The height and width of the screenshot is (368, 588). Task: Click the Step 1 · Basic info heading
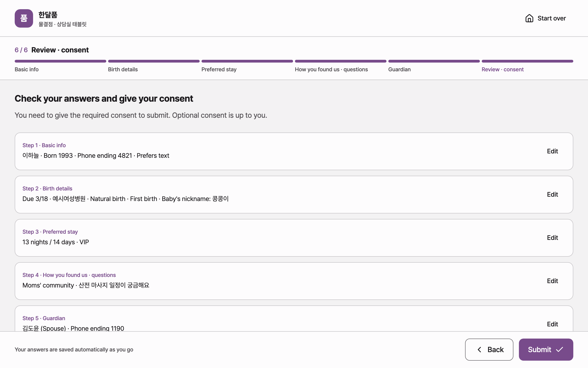pyautogui.click(x=44, y=145)
